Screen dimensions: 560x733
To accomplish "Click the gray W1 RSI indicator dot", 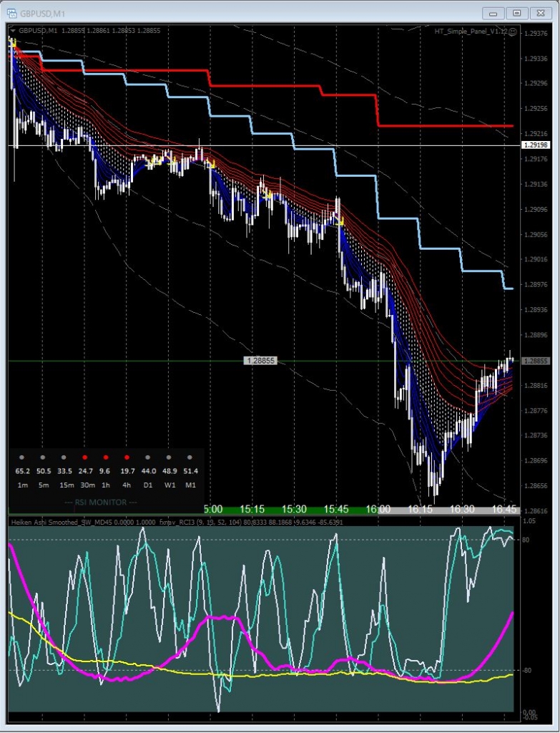I will (x=169, y=457).
